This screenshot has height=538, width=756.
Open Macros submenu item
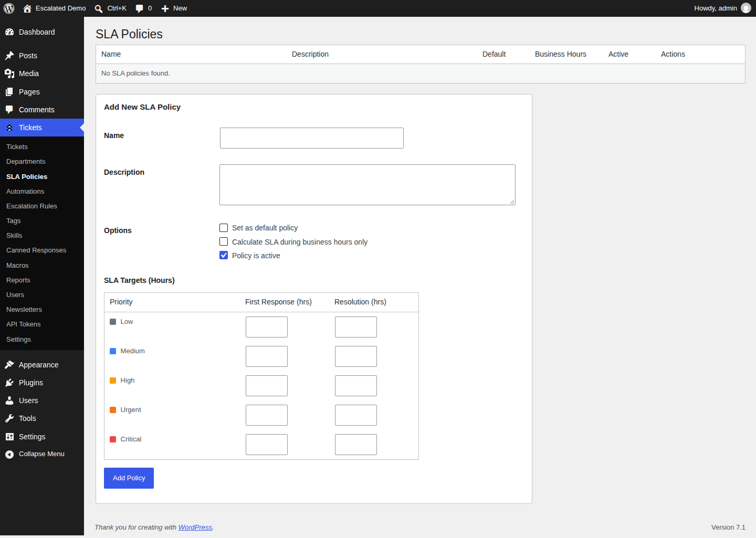[x=17, y=266]
